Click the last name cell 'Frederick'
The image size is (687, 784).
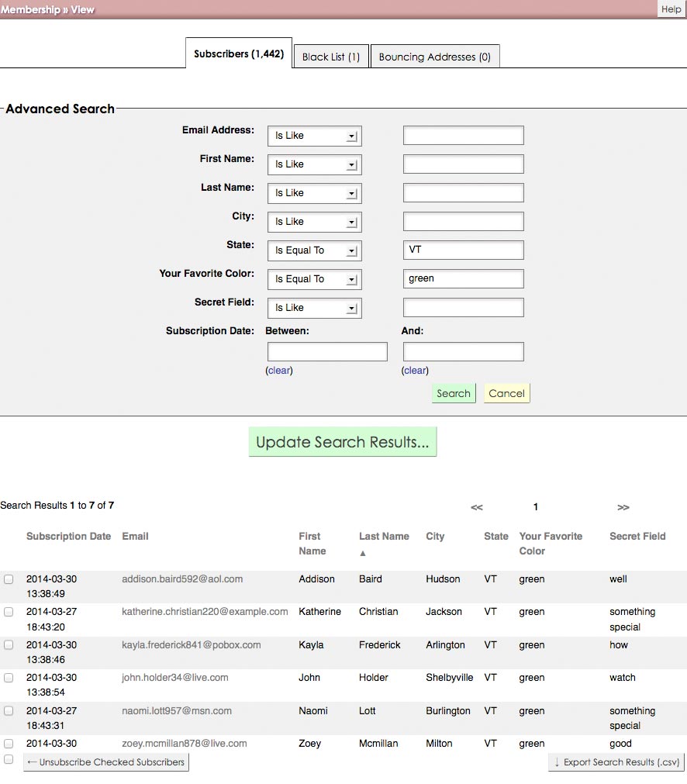pyautogui.click(x=379, y=645)
